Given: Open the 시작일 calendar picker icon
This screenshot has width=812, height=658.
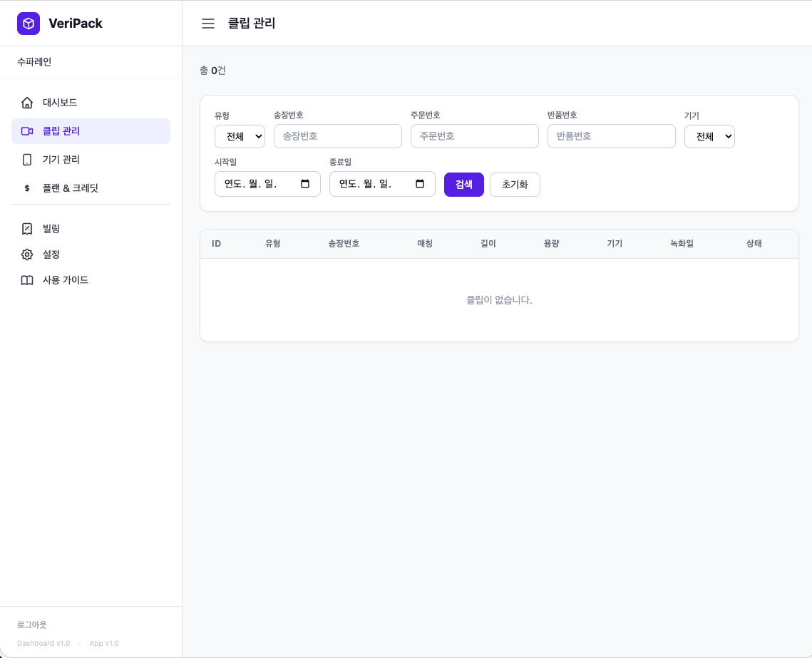Looking at the screenshot, I should (305, 184).
